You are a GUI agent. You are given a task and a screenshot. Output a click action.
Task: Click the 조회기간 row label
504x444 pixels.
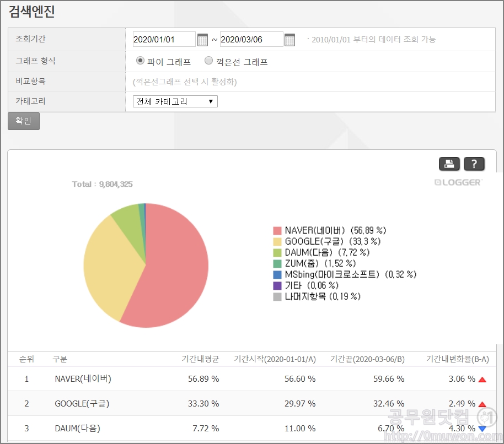point(30,39)
